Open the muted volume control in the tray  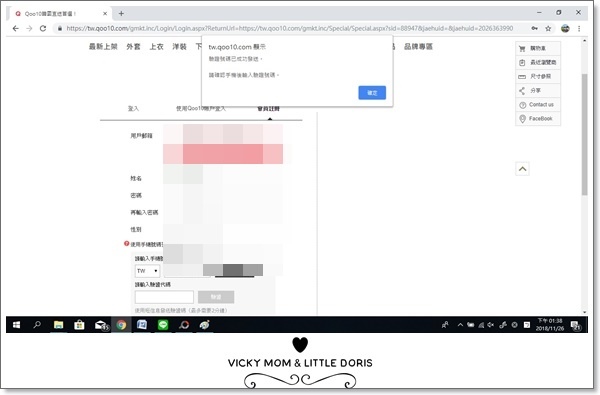pos(491,325)
